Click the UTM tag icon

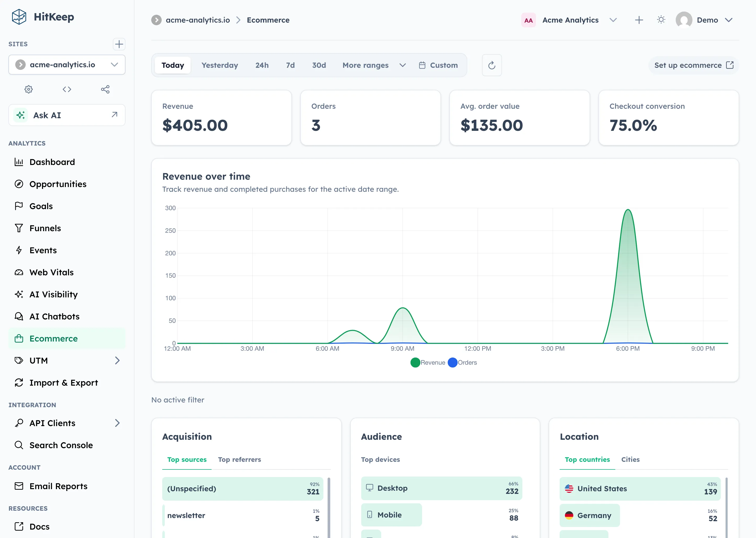(x=19, y=360)
